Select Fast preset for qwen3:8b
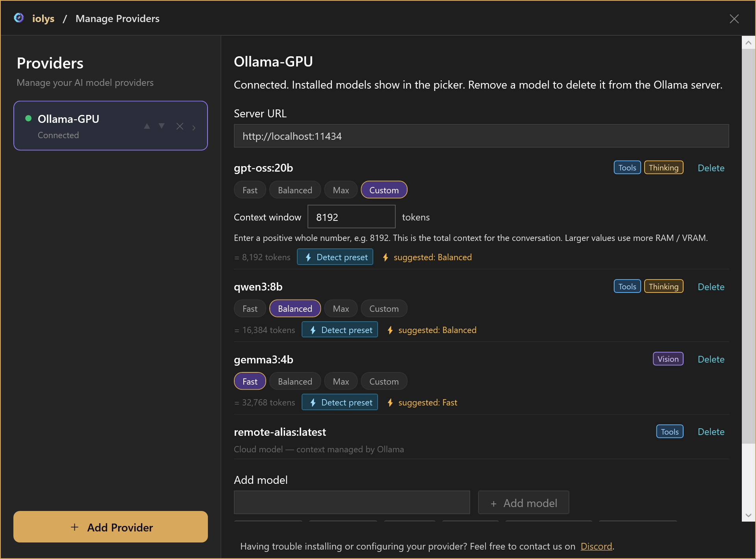 coord(250,309)
